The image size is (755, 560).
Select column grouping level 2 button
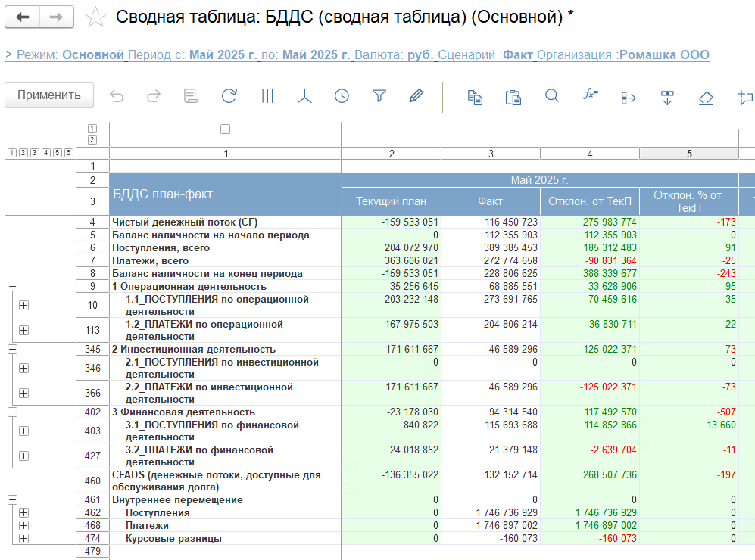[92, 140]
